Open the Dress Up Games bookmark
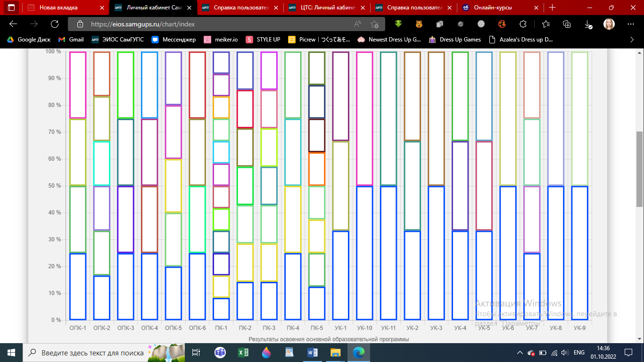 (x=454, y=40)
